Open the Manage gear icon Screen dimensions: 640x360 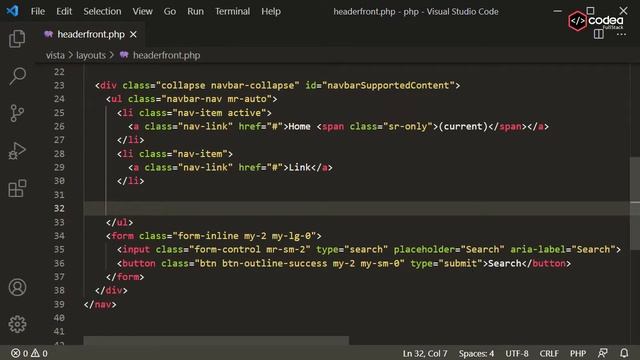(17, 324)
